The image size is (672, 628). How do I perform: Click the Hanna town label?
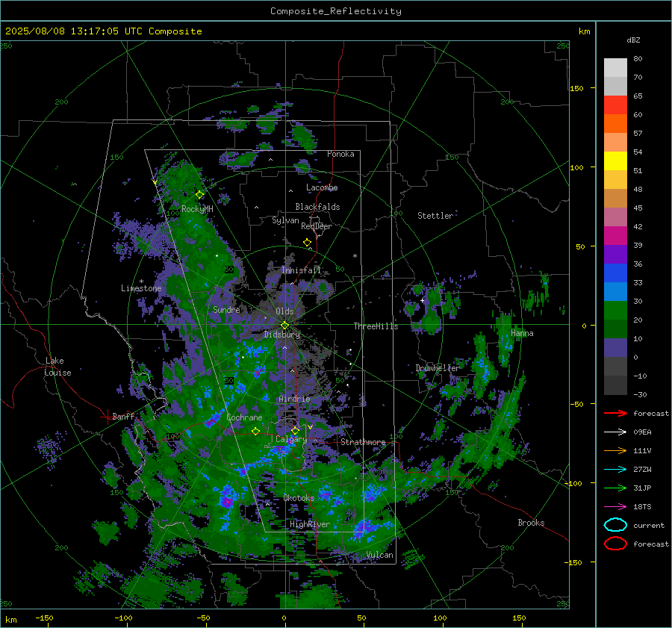click(x=522, y=333)
